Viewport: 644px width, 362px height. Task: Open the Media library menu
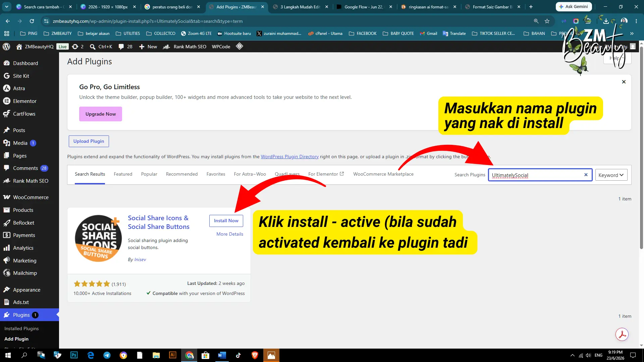(20, 143)
